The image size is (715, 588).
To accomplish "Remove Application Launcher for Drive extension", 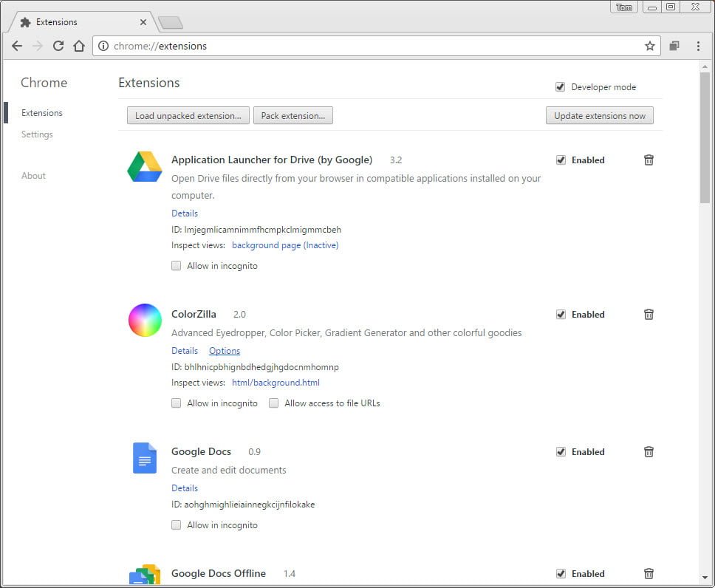I will (649, 160).
